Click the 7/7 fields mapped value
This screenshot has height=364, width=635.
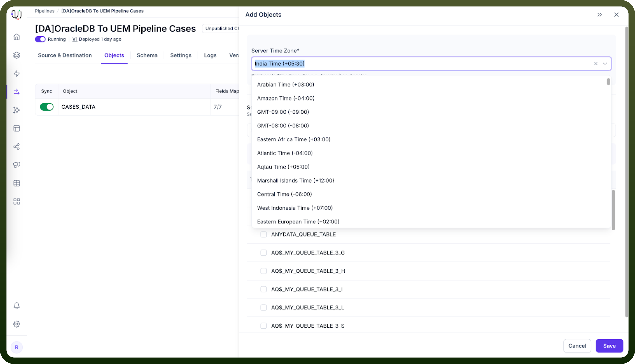[x=218, y=107]
